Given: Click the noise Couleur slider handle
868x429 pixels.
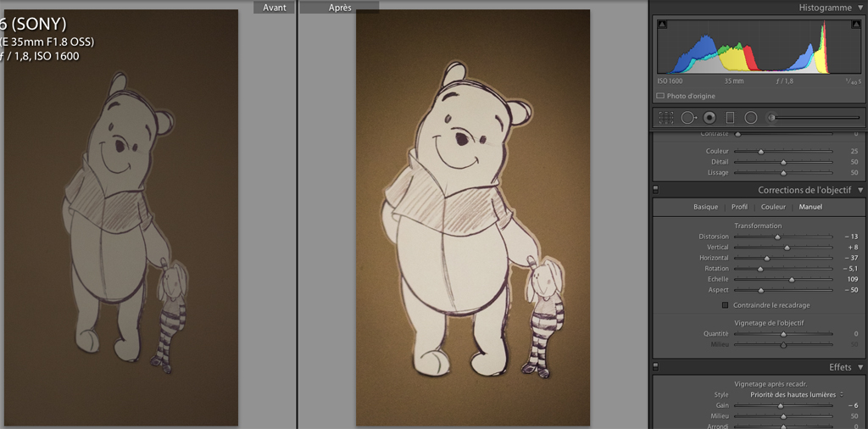Looking at the screenshot, I should pyautogui.click(x=760, y=152).
